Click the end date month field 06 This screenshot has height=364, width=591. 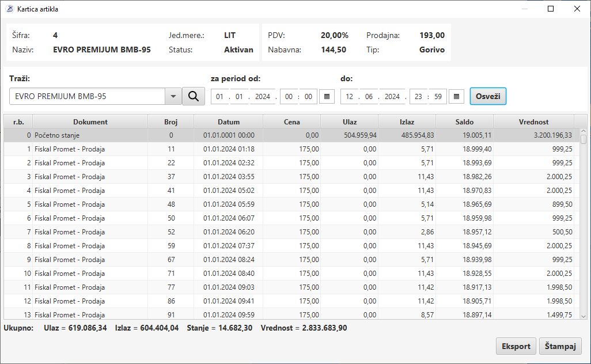coord(368,97)
